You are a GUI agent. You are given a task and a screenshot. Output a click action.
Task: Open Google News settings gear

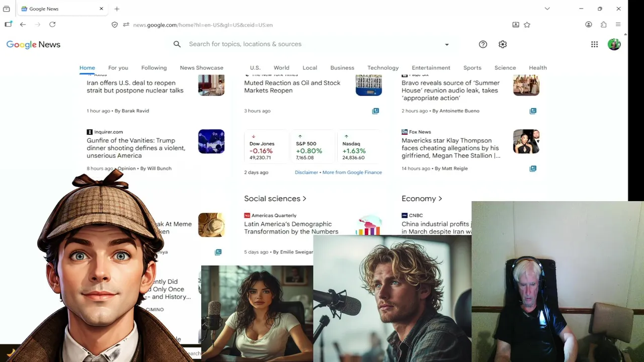pos(503,44)
